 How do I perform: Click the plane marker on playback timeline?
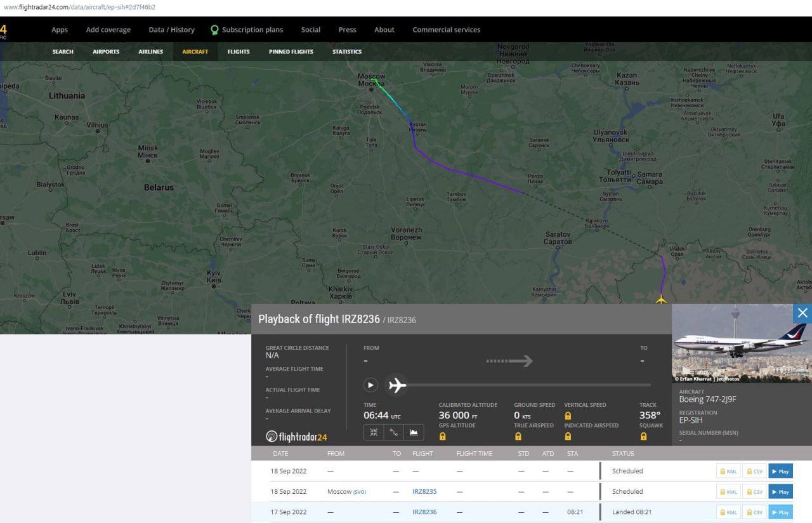coord(396,385)
